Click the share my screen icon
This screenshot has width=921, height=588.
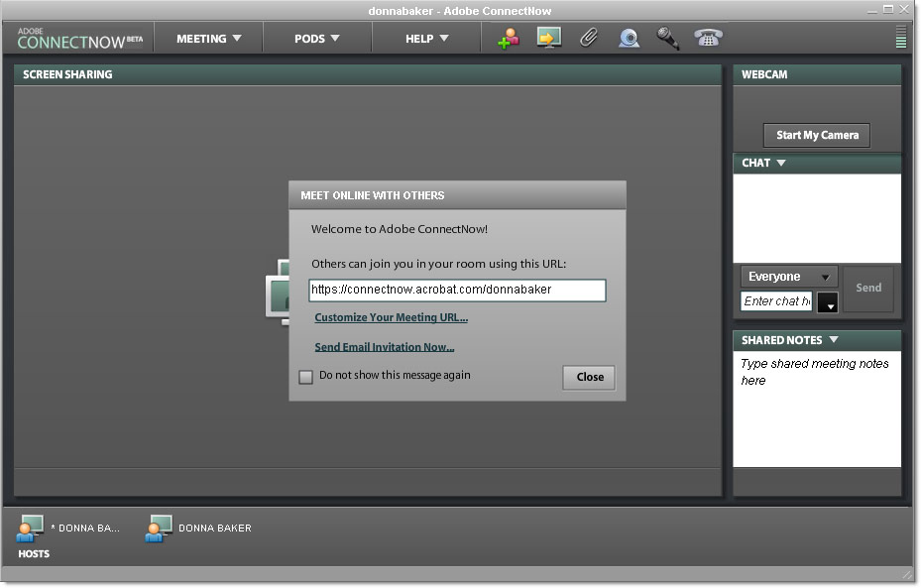pos(548,39)
